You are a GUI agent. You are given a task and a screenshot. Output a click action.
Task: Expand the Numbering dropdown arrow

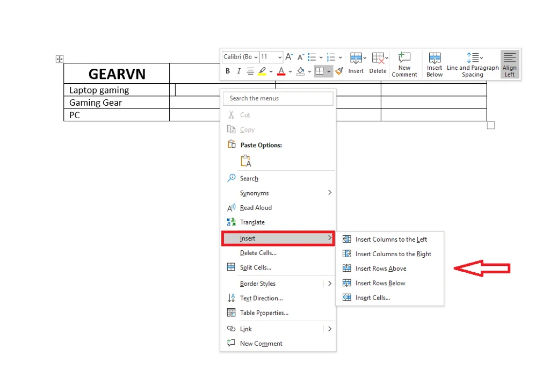click(x=340, y=57)
